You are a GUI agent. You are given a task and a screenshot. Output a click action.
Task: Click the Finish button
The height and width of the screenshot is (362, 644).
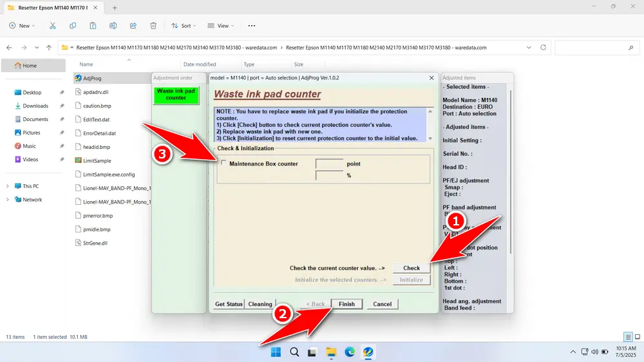point(346,304)
